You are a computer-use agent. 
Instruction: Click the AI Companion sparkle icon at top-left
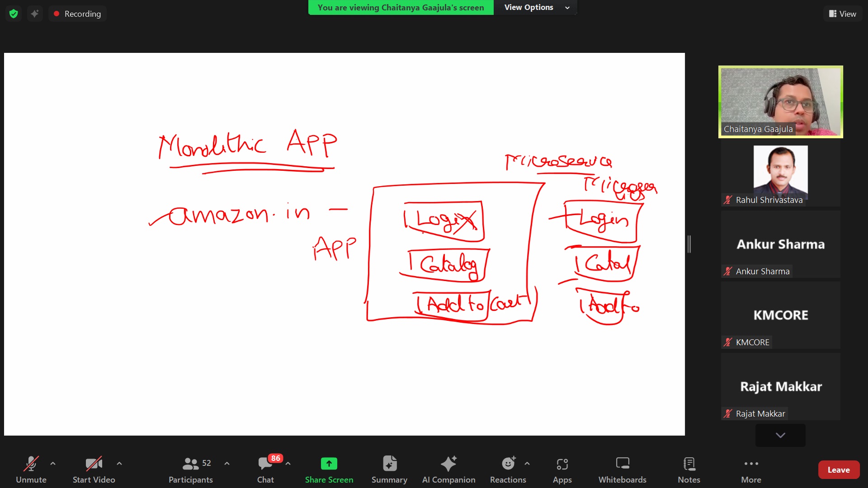35,14
